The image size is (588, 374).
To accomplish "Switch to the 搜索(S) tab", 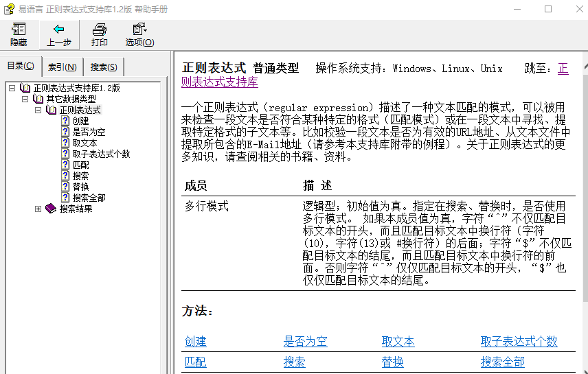I will coord(104,67).
